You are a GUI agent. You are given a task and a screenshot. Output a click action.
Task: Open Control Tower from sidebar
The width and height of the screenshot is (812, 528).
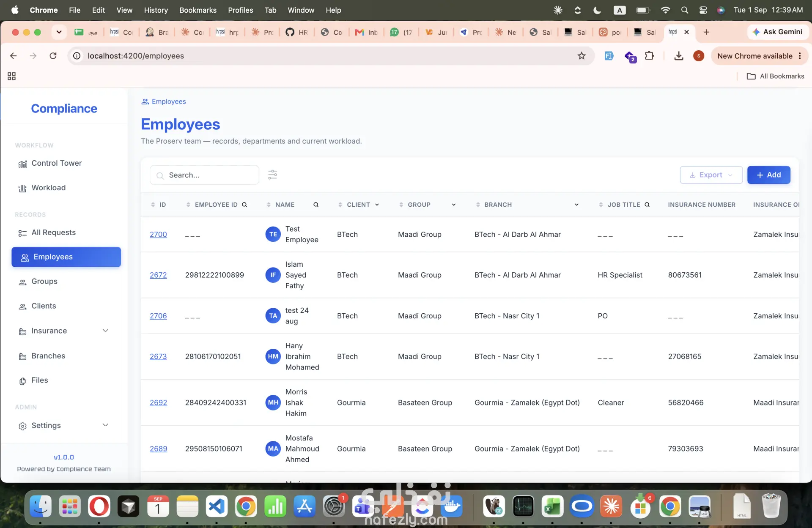click(x=50, y=163)
